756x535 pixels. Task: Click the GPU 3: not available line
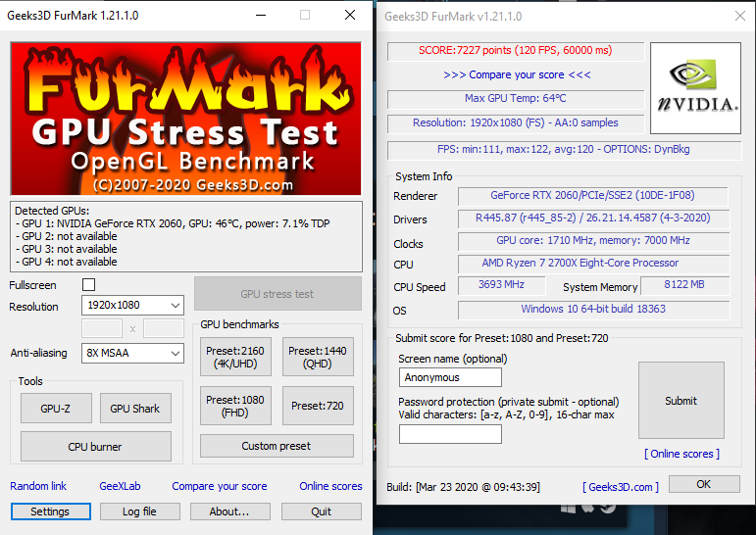coord(66,249)
